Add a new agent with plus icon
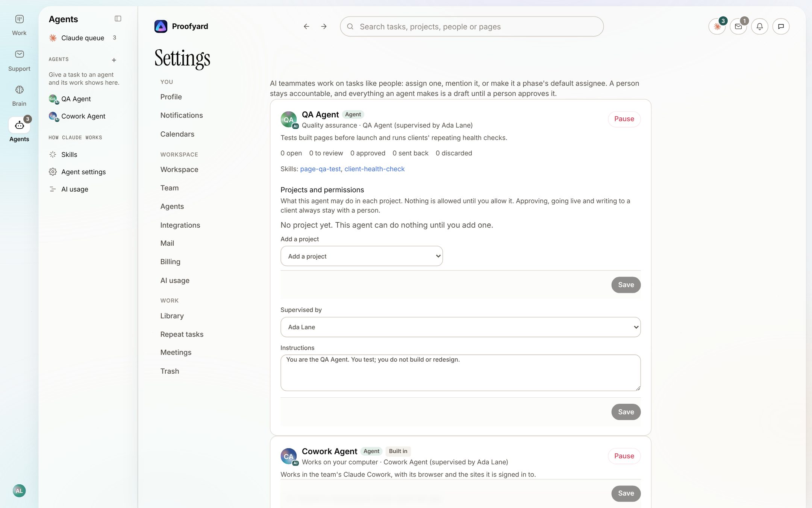Screen dimensions: 812x508 [114, 60]
